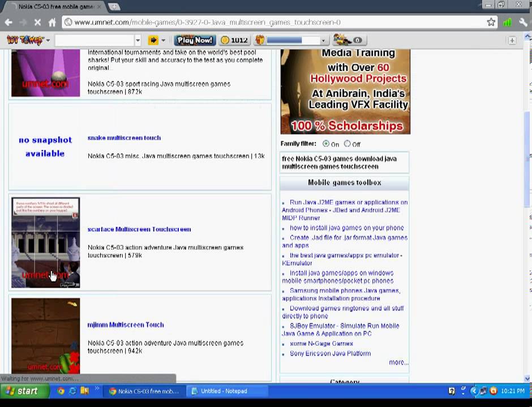Click the no snapshot available placeholder

click(45, 147)
